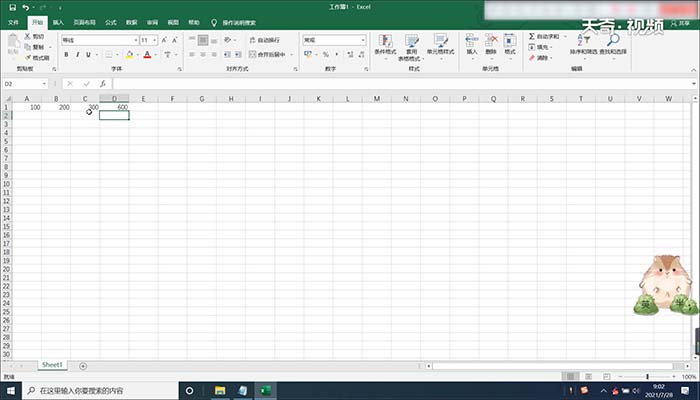Increase the cell indent
The width and height of the screenshot is (700, 400).
click(238, 54)
